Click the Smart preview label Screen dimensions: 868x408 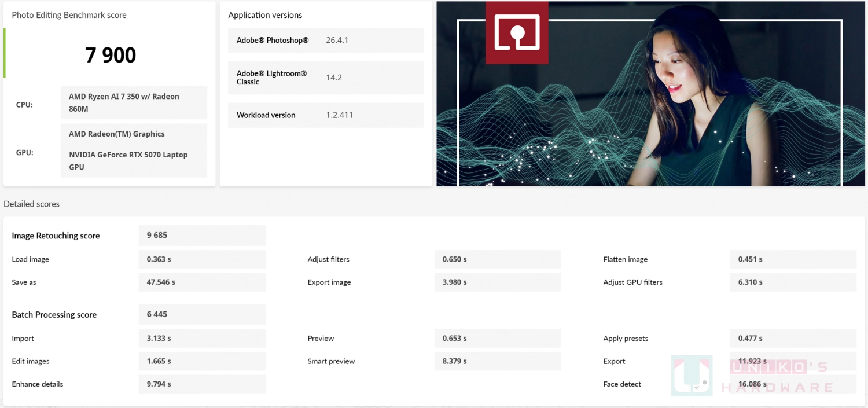(331, 361)
